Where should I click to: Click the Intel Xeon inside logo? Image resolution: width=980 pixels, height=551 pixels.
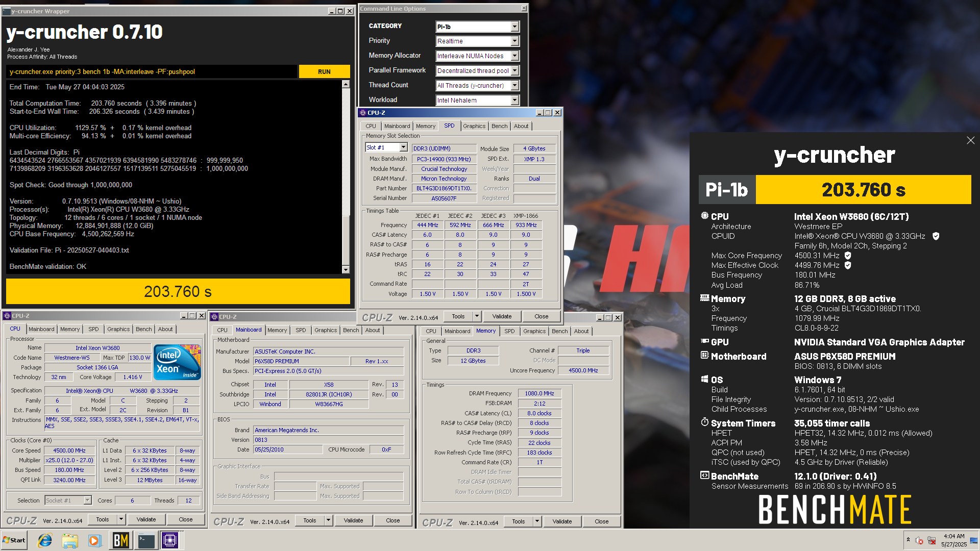[x=178, y=362]
